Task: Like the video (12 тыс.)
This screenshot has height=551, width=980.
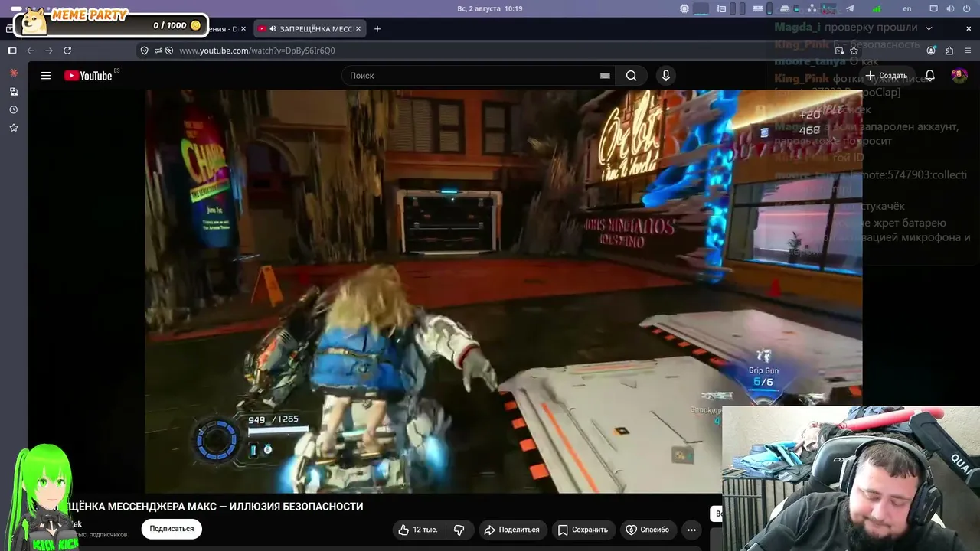Action: tap(418, 530)
